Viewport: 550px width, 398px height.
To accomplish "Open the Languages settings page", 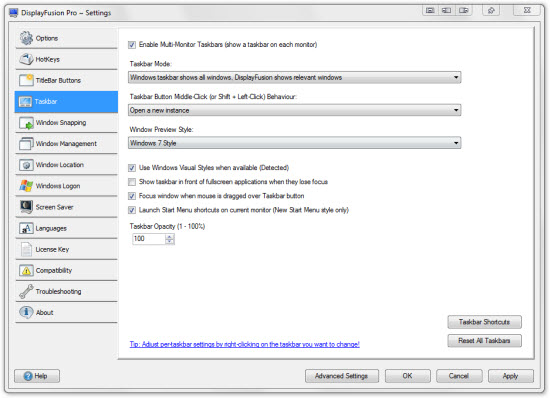I will pyautogui.click(x=66, y=228).
